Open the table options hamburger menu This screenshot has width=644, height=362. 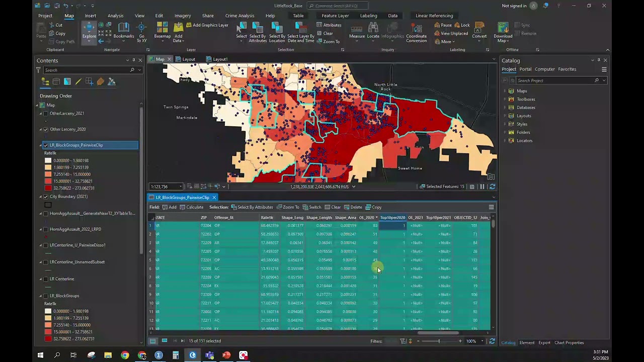tap(491, 207)
